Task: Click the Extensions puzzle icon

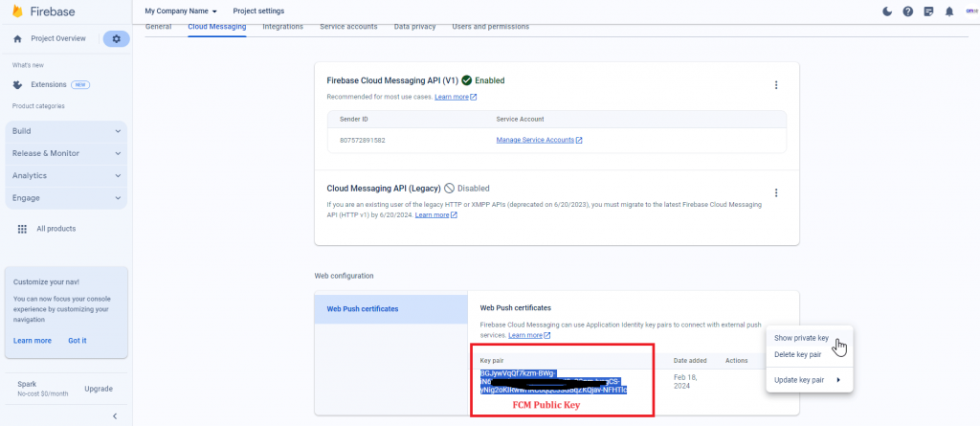Action: pos(17,84)
